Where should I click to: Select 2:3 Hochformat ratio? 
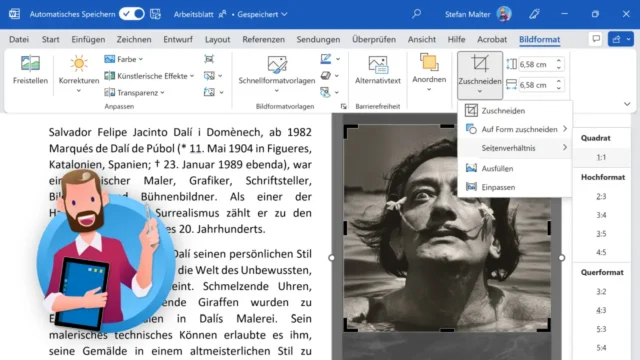click(x=602, y=196)
